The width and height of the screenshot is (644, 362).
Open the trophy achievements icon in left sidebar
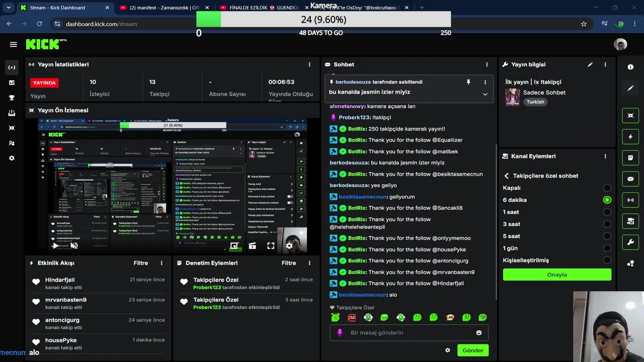12,98
